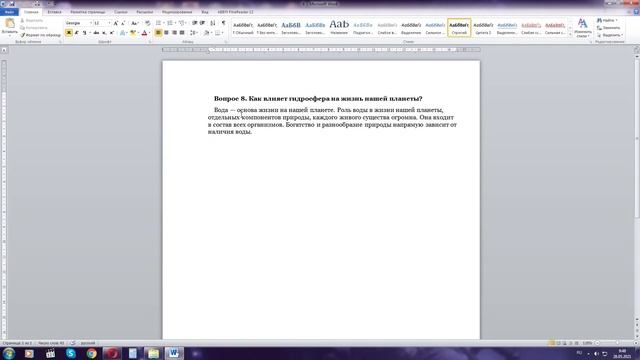
Task: Open the Select (Выделить) dropdown
Action: click(x=609, y=35)
